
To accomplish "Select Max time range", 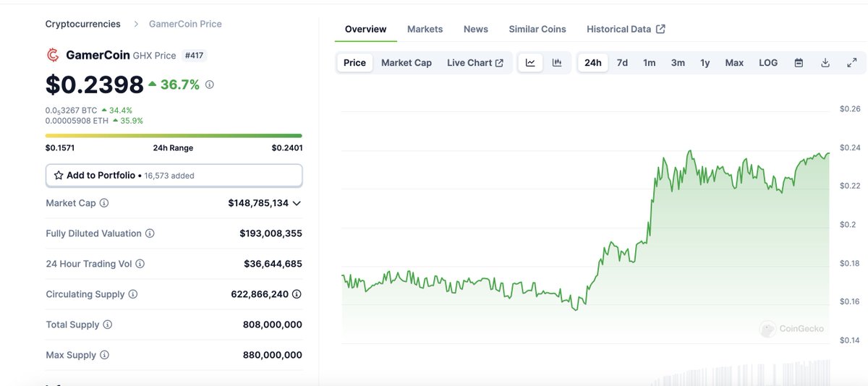I will 734,63.
